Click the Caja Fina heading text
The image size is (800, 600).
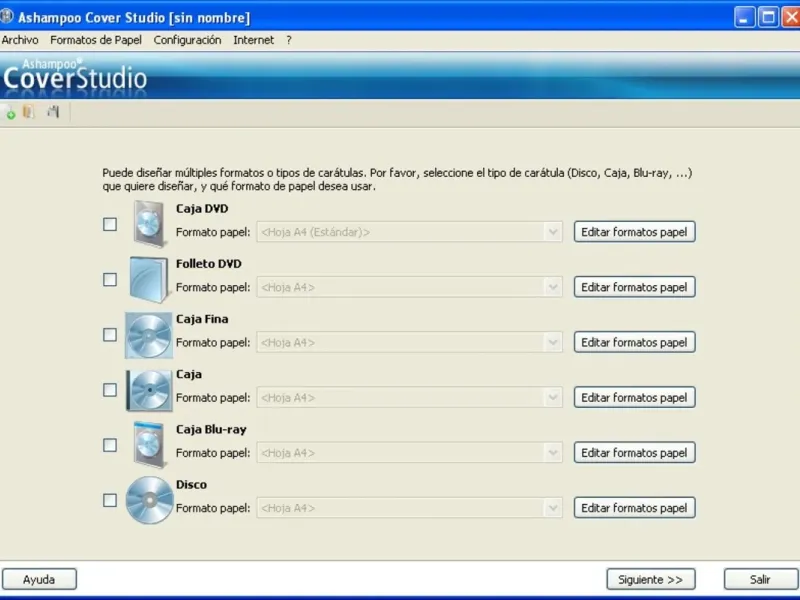coord(202,319)
